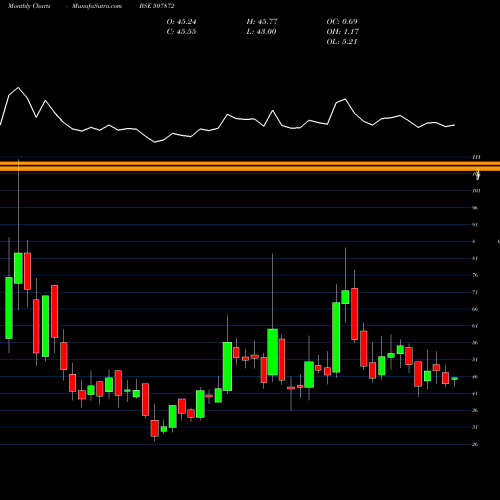Click the 91 price axis label
Image resolution: width=500 pixels, height=500 pixels.
pyautogui.click(x=475, y=225)
